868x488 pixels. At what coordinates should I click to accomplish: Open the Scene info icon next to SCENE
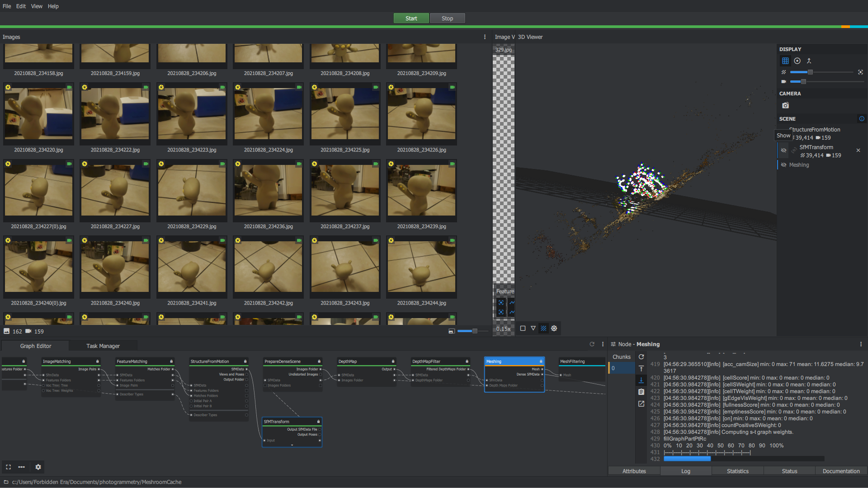862,119
